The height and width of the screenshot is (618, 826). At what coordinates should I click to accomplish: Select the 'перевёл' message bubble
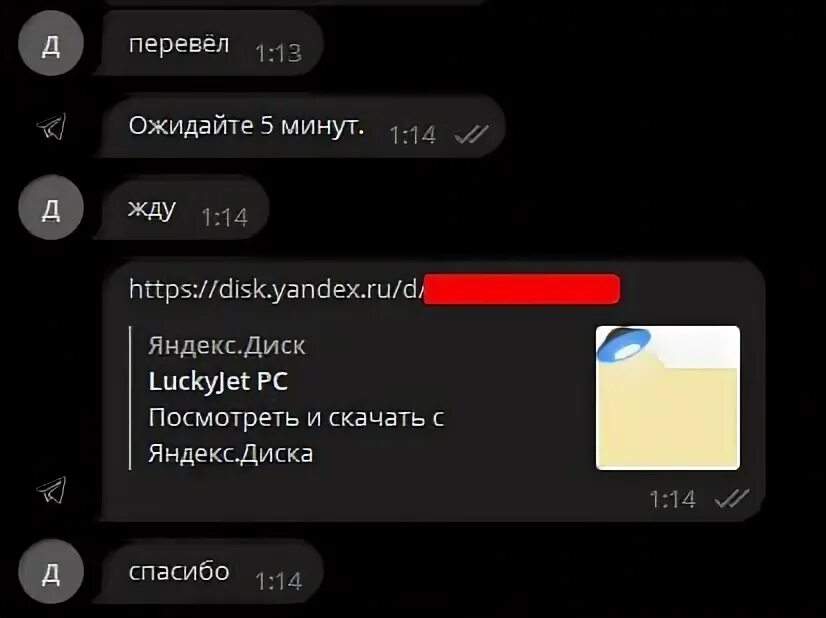(x=210, y=44)
